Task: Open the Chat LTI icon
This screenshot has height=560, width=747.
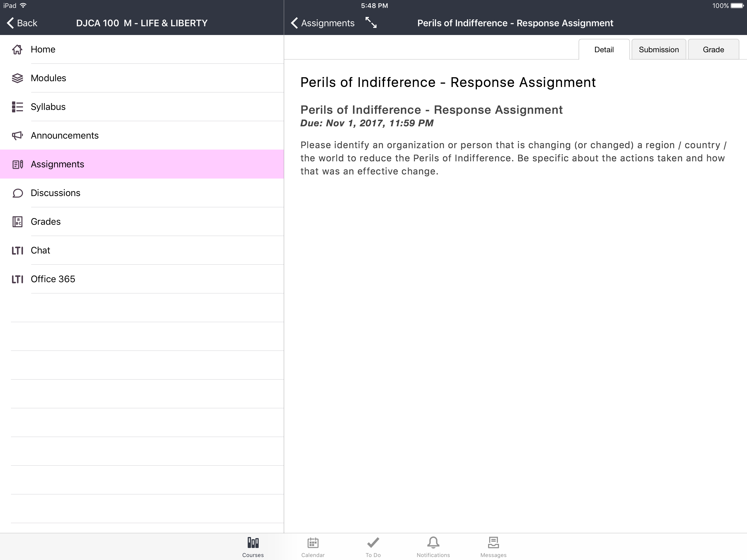Action: tap(17, 250)
